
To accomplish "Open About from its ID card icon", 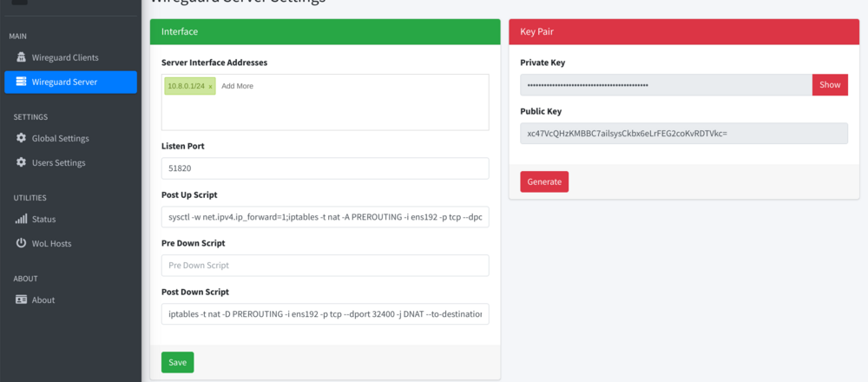I will point(21,300).
